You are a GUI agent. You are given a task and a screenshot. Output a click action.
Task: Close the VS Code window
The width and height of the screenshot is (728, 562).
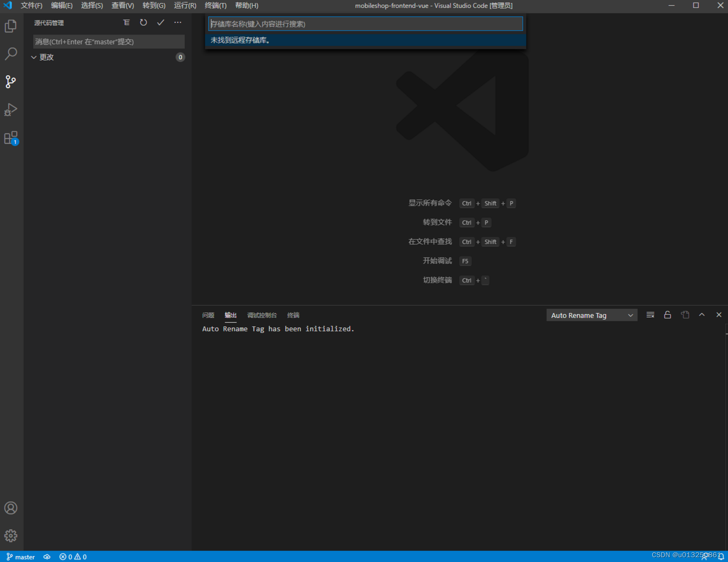720,6
